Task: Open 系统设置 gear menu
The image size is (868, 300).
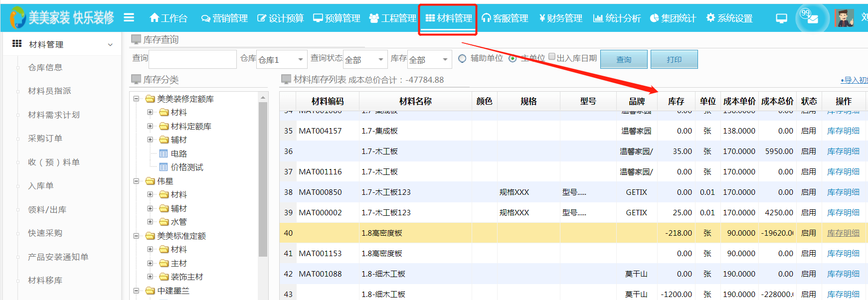Action: pos(729,18)
